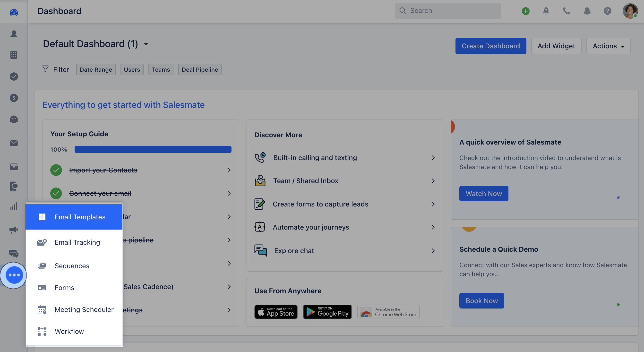Click Download on the App Store badge
Image resolution: width=644 pixels, height=352 pixels.
(x=276, y=311)
